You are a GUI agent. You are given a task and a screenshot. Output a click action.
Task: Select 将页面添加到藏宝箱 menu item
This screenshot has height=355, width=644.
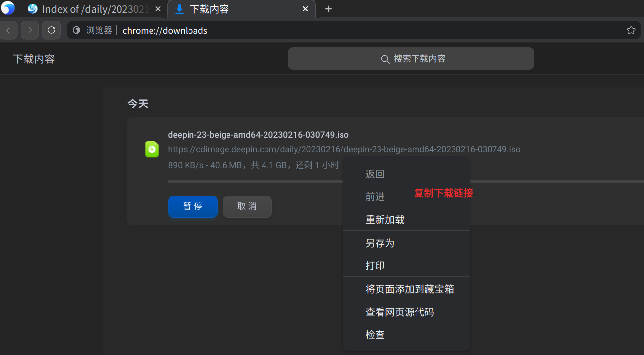(410, 289)
